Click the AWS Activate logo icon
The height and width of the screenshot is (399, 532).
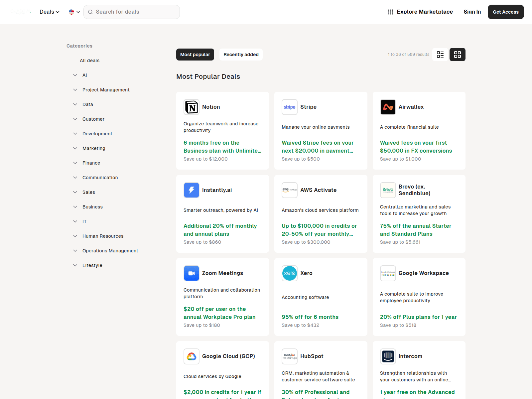click(290, 190)
